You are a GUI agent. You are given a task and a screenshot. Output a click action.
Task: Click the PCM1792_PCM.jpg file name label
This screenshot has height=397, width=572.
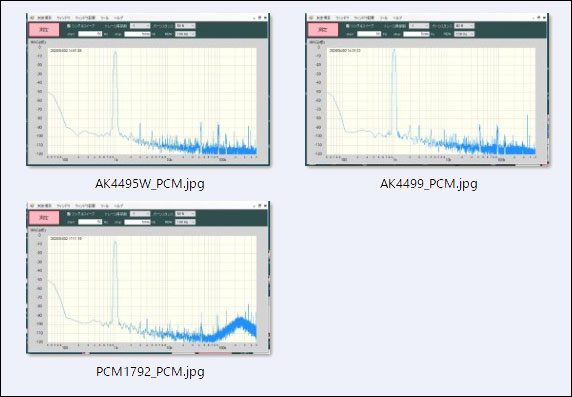point(150,371)
